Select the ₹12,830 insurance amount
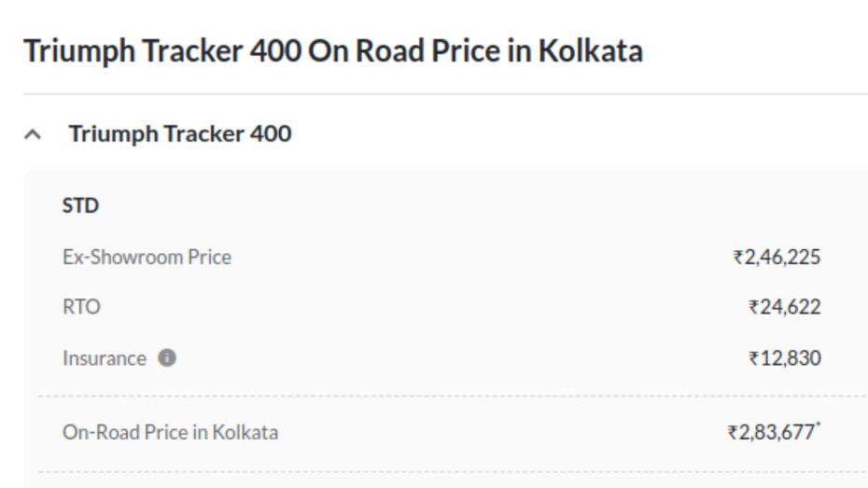The image size is (868, 488). 784,358
